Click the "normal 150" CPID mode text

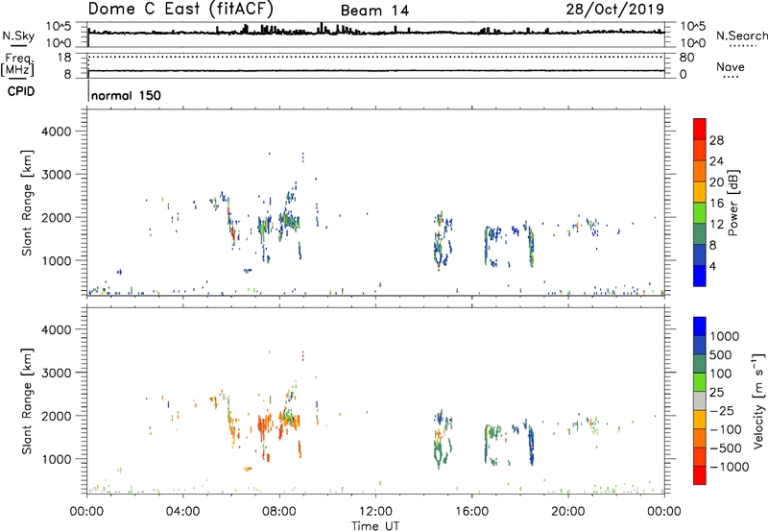127,95
